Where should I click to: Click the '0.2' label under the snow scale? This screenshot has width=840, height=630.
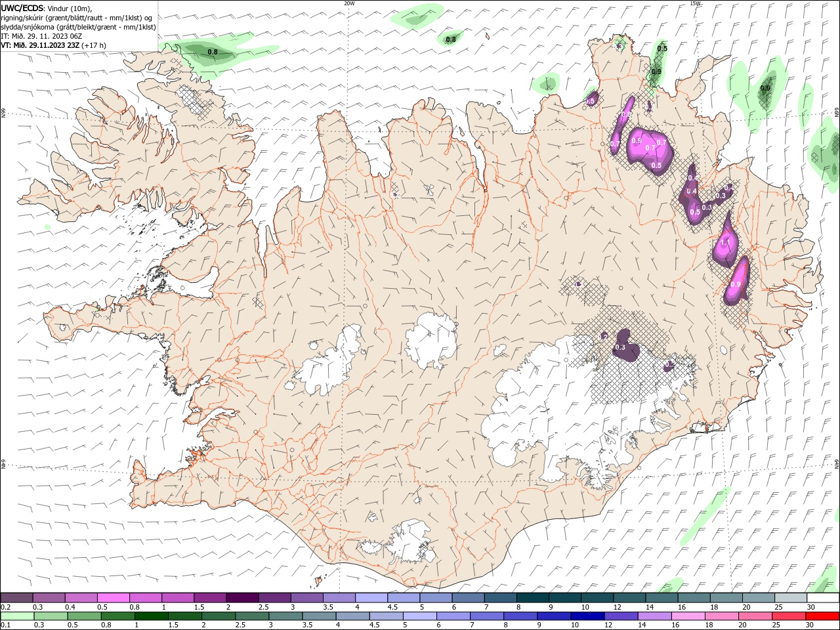pos(5,607)
